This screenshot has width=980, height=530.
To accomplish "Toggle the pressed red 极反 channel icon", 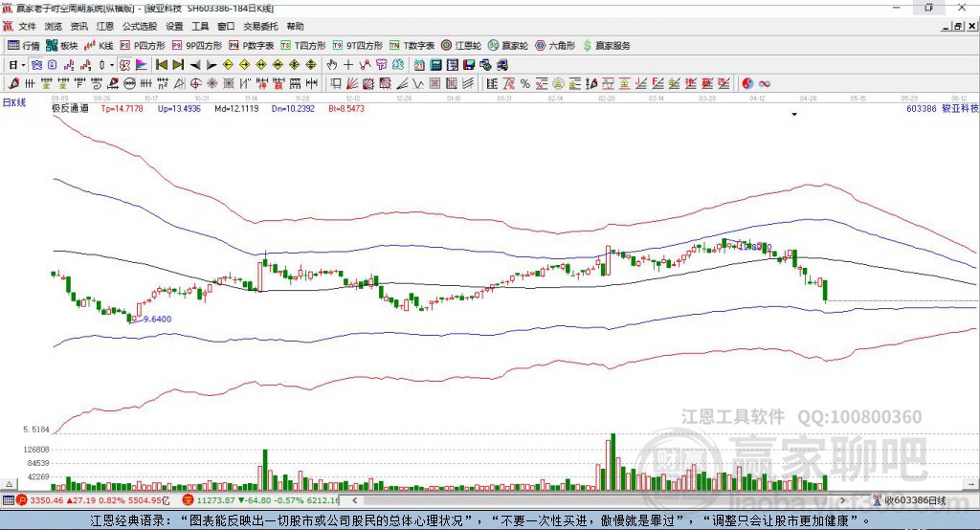I will [124, 65].
